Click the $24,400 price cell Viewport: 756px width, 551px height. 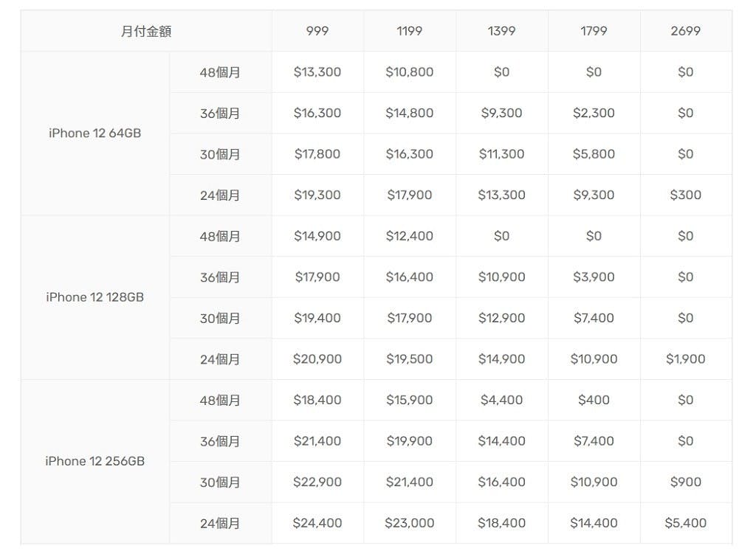[317, 523]
